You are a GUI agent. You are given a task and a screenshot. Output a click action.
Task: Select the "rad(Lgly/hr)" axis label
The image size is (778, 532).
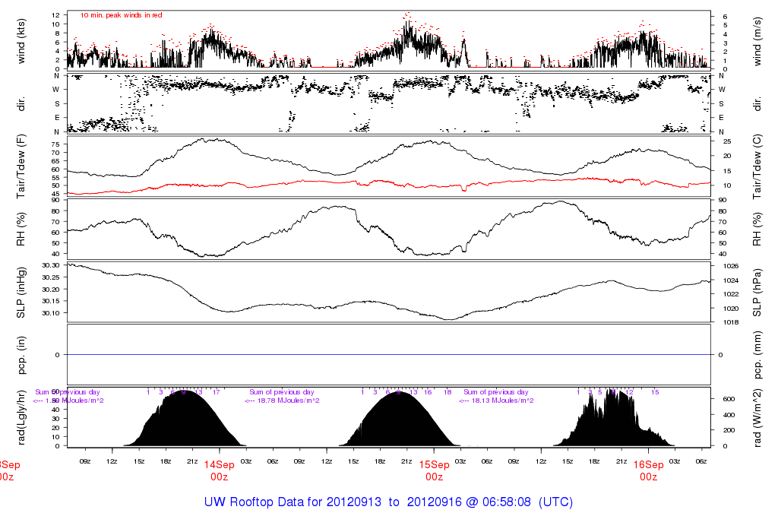[21, 417]
